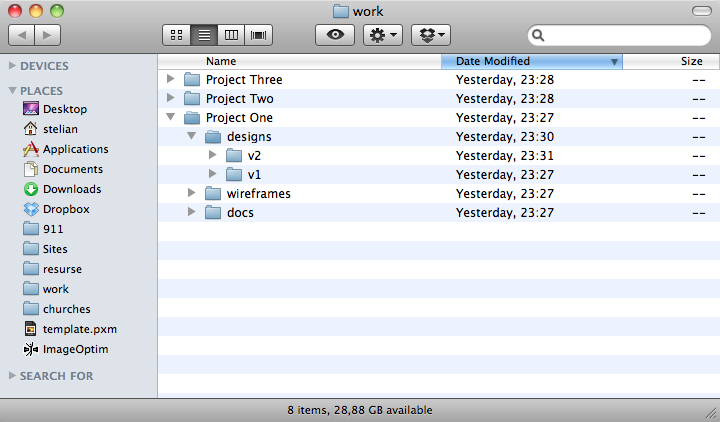720x422 pixels.
Task: Click the search field
Action: point(619,35)
